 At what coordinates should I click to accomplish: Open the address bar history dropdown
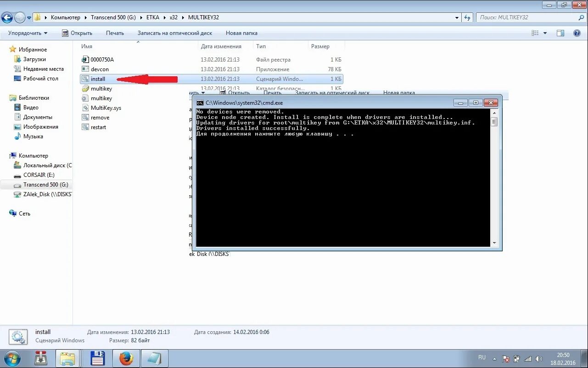click(x=457, y=17)
